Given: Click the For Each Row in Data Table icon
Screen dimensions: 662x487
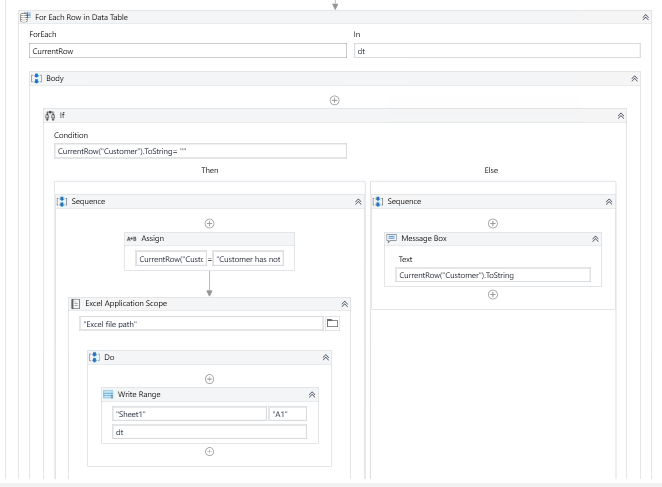Looking at the screenshot, I should point(25,17).
